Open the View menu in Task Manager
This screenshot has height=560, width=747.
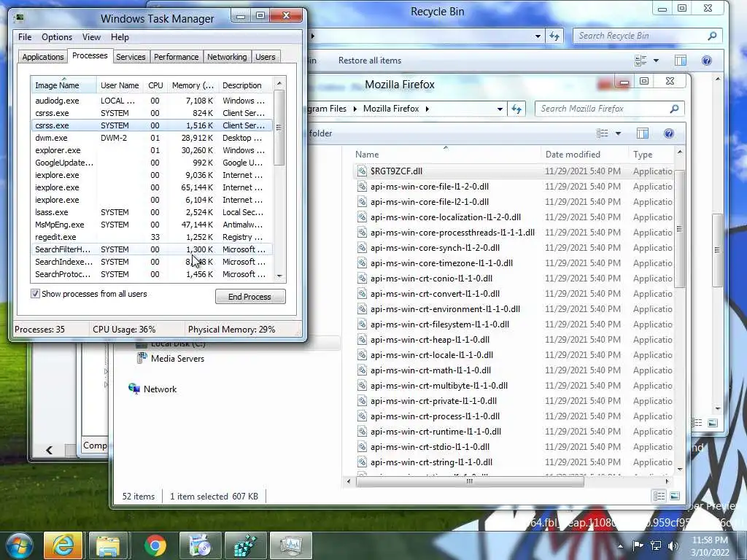coord(91,37)
